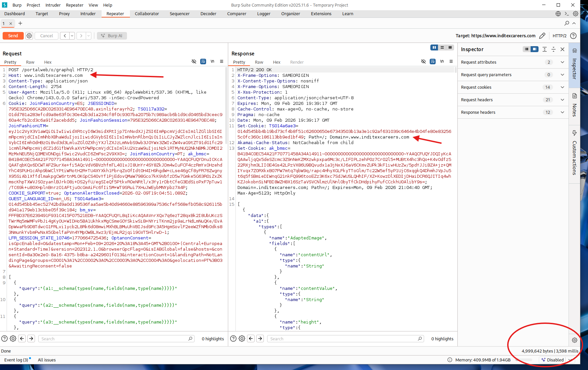Switch to the Proxy tab

[x=64, y=14]
